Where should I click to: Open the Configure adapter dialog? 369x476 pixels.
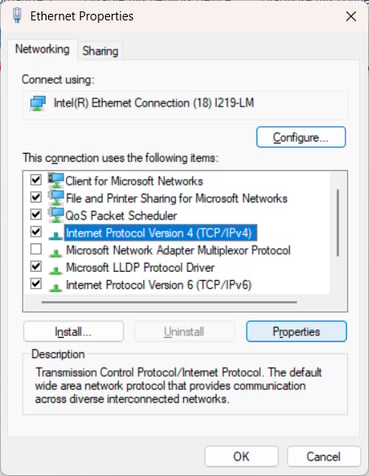click(301, 137)
